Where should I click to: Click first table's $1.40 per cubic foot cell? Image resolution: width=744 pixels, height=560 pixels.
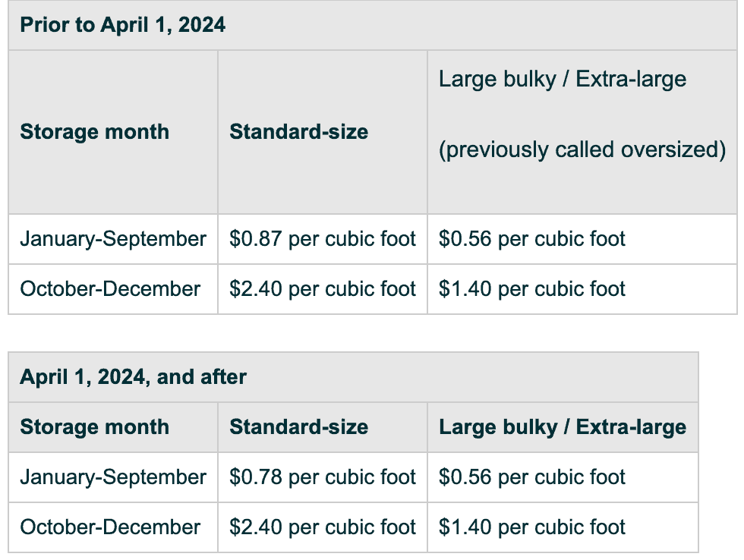pos(532,289)
